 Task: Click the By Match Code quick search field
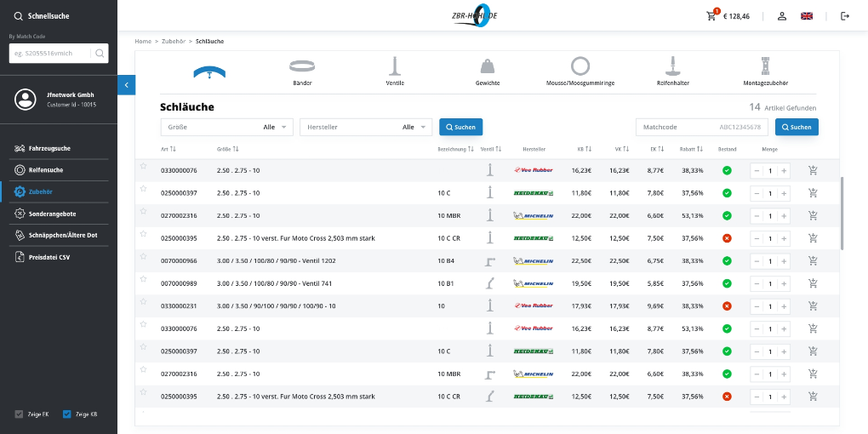tap(59, 53)
